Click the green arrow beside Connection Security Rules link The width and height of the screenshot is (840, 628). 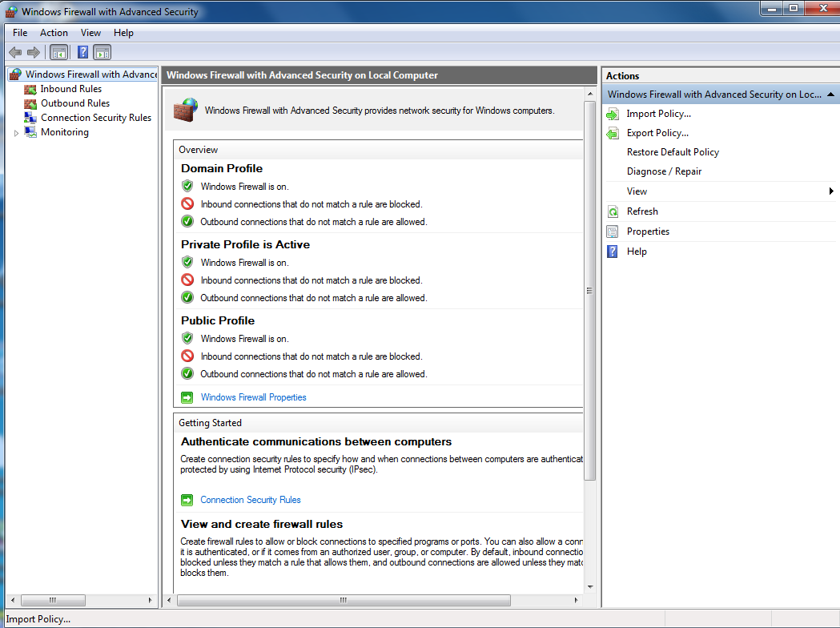point(187,500)
